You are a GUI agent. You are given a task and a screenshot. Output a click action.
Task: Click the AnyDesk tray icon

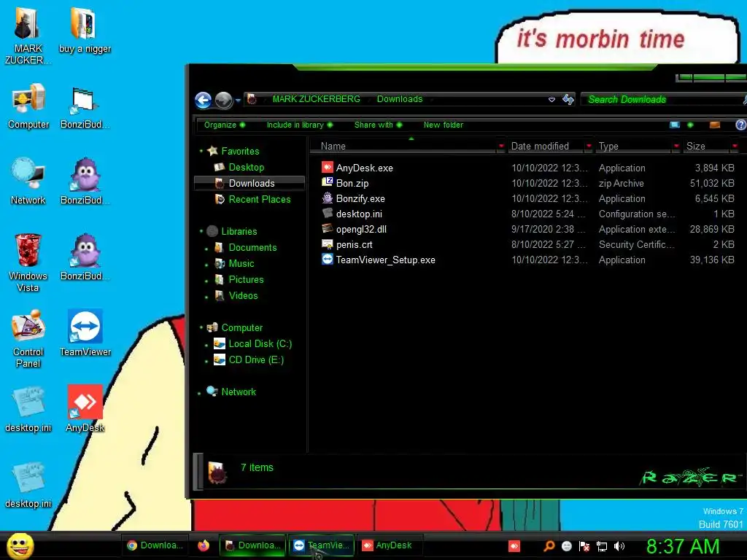click(514, 546)
